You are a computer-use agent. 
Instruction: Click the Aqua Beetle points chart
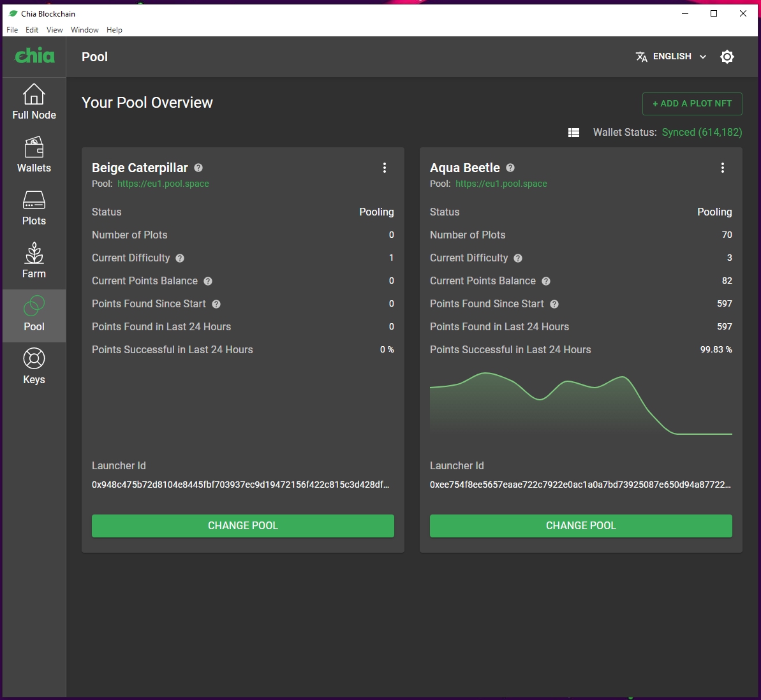pyautogui.click(x=581, y=404)
